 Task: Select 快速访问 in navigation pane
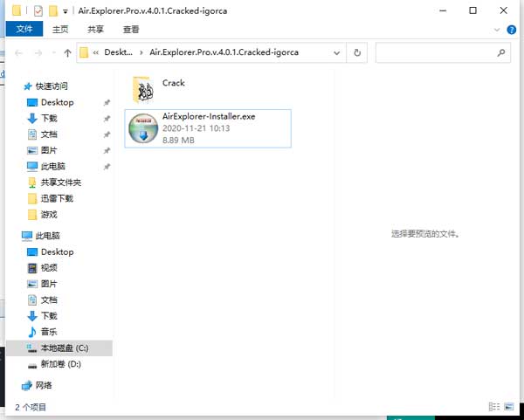pos(52,86)
